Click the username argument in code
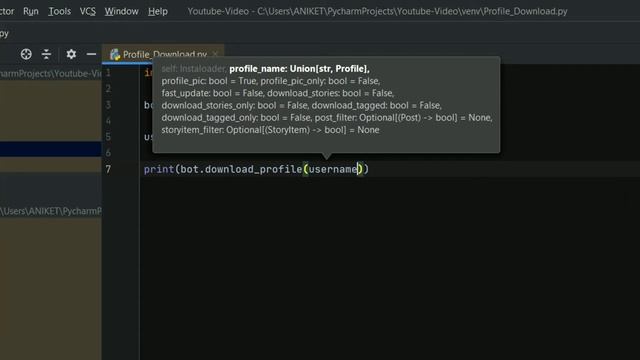 coord(333,169)
